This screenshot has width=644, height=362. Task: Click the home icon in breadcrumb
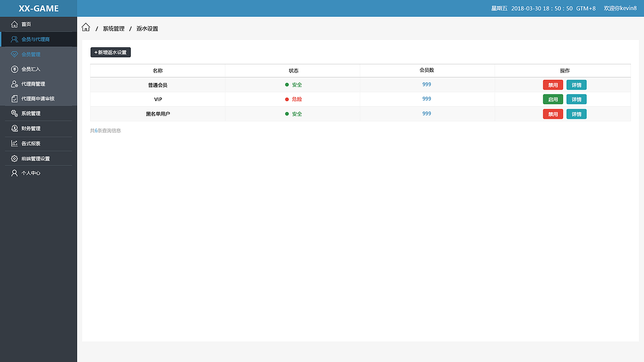tap(86, 28)
